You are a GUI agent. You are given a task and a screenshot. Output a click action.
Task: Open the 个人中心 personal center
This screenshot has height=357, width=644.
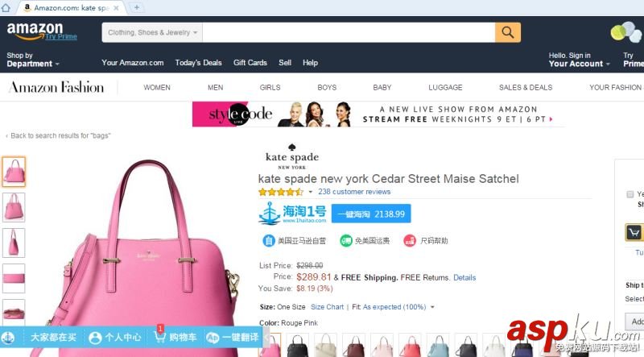point(115,338)
